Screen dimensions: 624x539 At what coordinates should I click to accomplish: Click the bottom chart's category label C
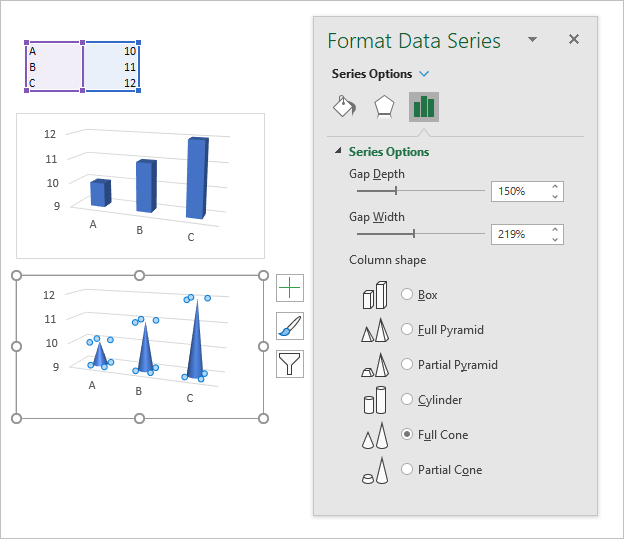point(190,398)
